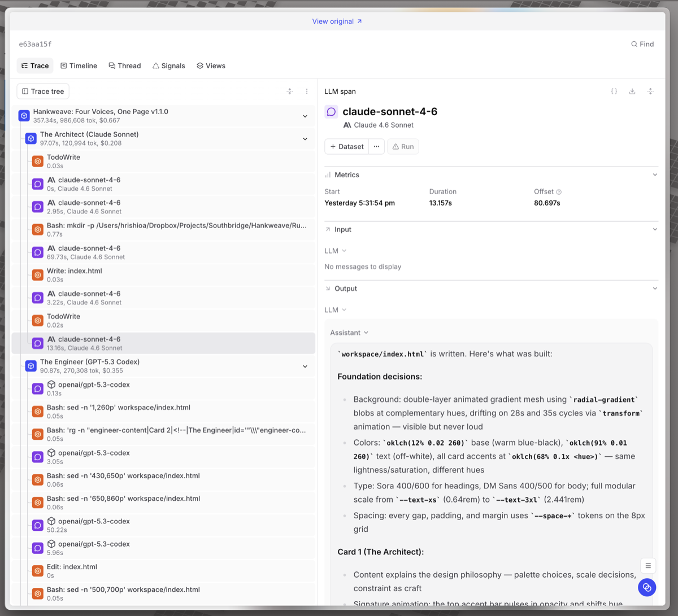
Task: Click the collapse-all icon in trace tree header
Action: tap(290, 91)
